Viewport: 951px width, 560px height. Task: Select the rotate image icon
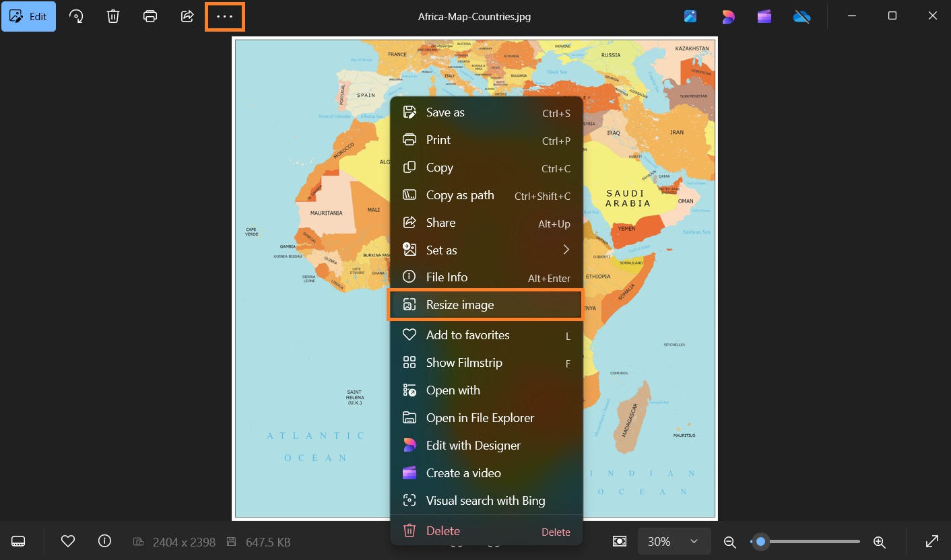click(76, 16)
